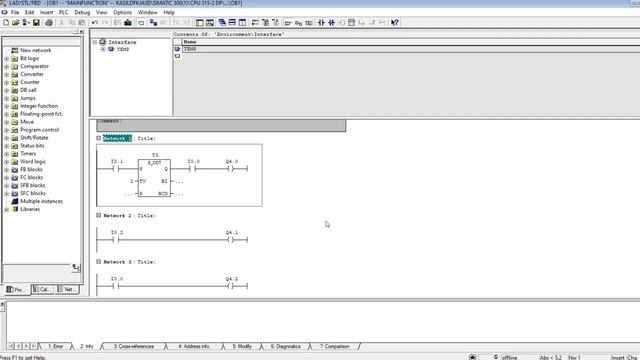640x360 pixels.
Task: Click the Download to PLC toolbar icon
Action: (128, 22)
